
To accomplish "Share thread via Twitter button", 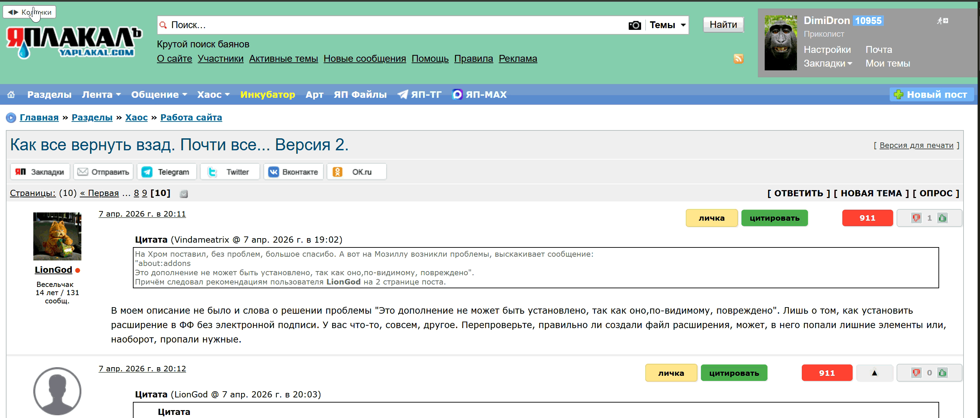I will pos(230,172).
